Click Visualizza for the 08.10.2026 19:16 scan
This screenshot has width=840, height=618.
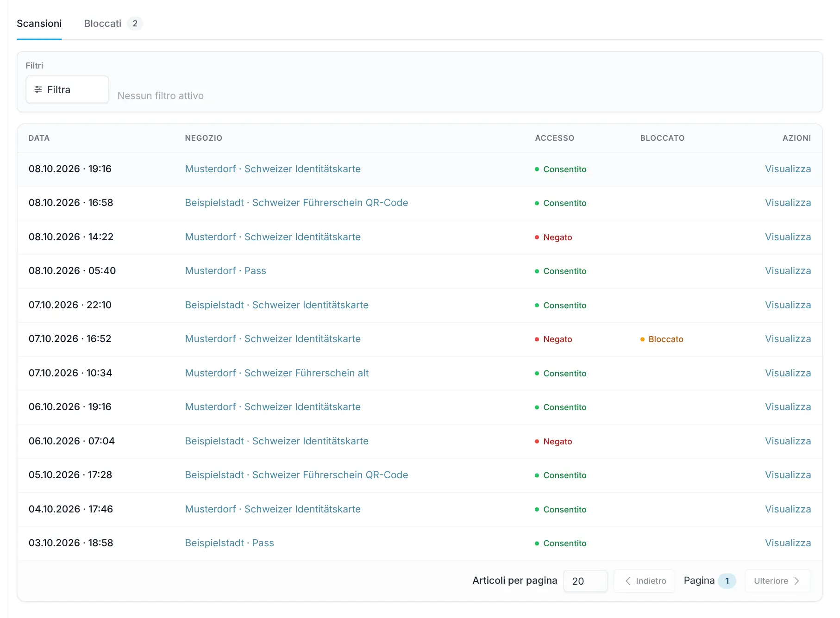tap(788, 169)
